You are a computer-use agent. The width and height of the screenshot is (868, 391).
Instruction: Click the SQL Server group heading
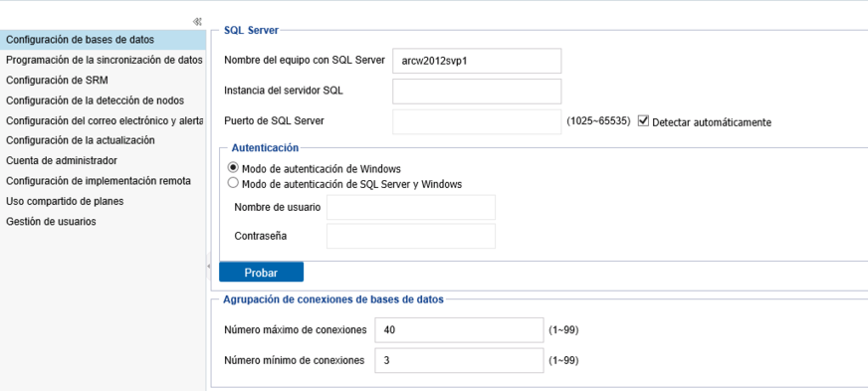(x=251, y=31)
